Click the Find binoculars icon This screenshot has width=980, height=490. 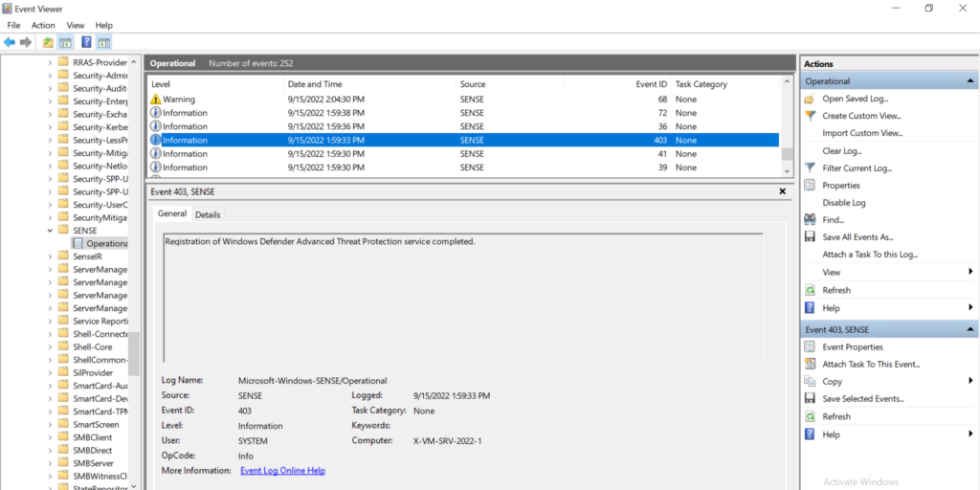(x=810, y=219)
